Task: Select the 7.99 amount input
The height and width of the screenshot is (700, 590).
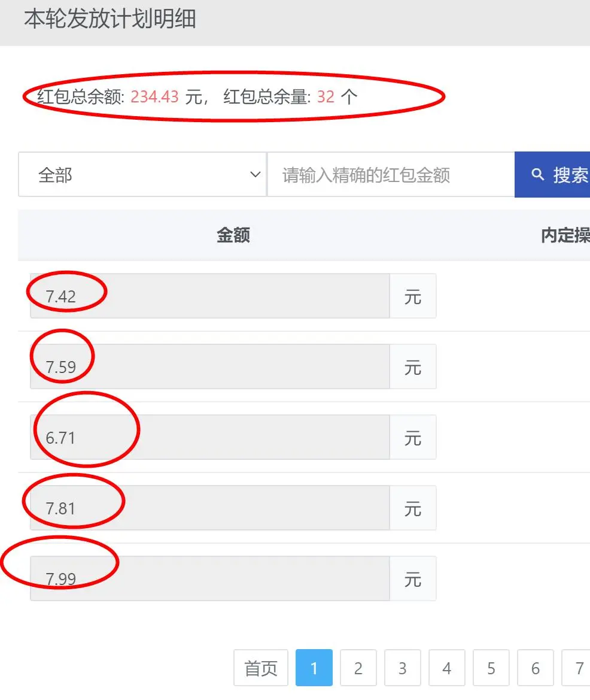Action: click(x=209, y=579)
